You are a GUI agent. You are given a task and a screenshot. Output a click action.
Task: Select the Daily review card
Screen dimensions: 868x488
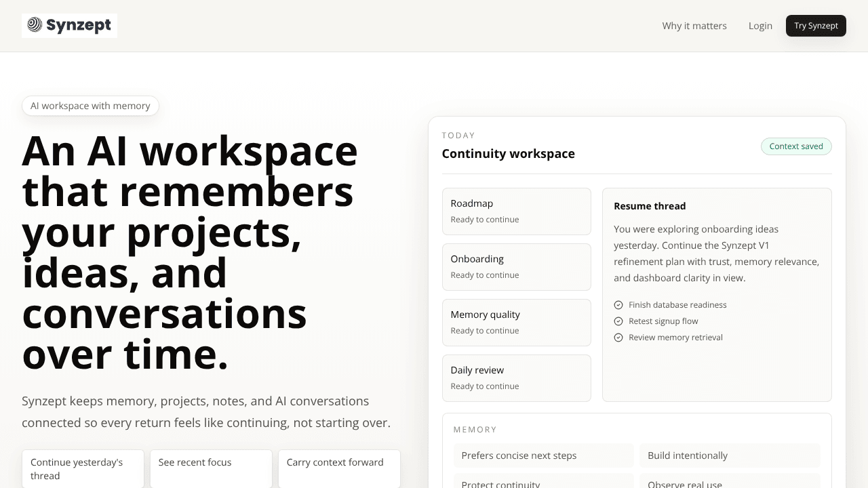coord(517,378)
